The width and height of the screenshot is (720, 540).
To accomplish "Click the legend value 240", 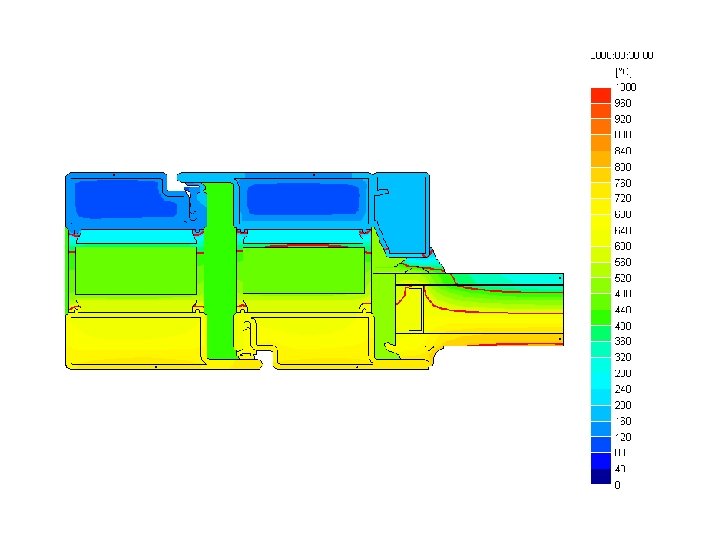I will click(x=623, y=389).
